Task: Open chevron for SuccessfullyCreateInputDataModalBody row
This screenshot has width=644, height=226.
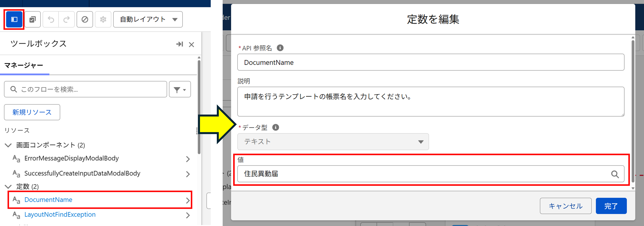Action: pyautogui.click(x=188, y=174)
